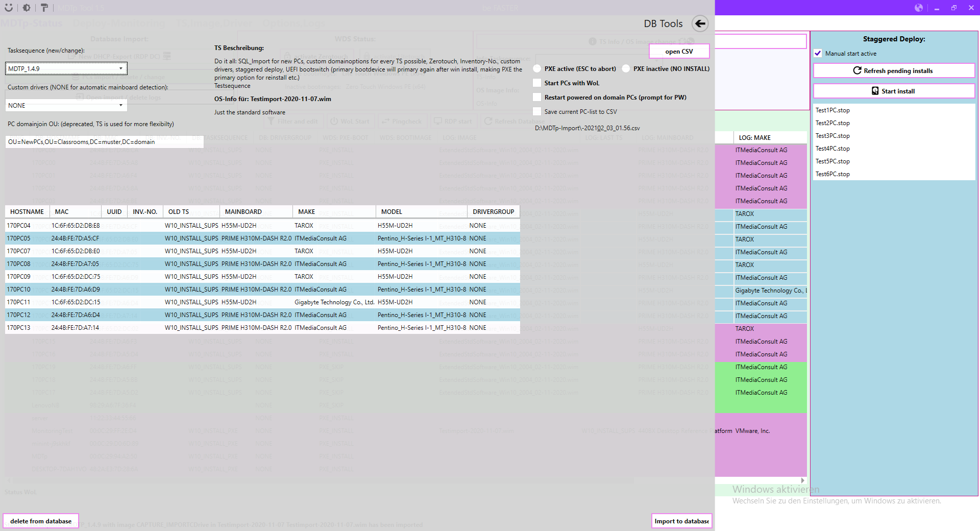This screenshot has width=980, height=531.
Task: Select row with hostname 170PC10
Action: coord(262,289)
